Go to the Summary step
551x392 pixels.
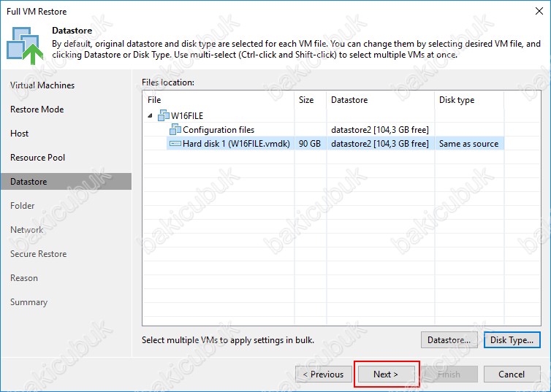28,302
